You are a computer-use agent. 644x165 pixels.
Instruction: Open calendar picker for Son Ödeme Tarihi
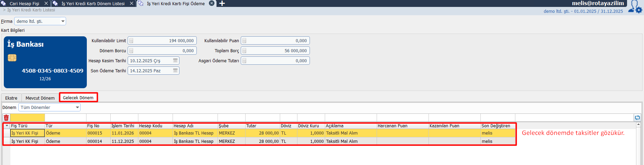(x=175, y=71)
